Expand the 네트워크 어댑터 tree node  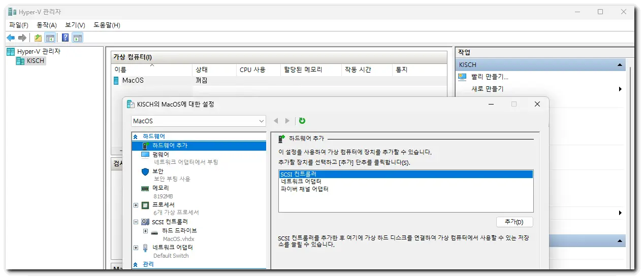[x=136, y=248]
